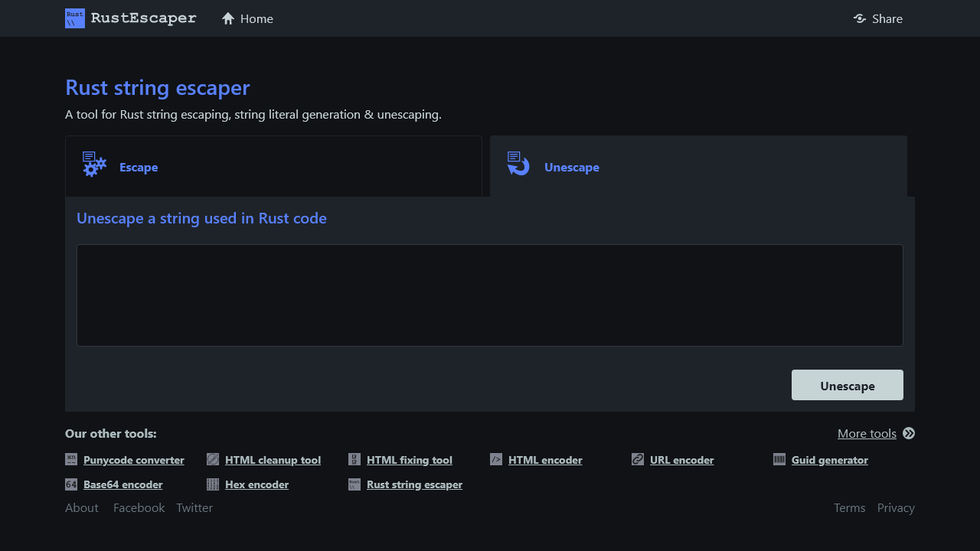The width and height of the screenshot is (980, 551).
Task: Click the Guid generator barcode icon
Action: click(779, 459)
